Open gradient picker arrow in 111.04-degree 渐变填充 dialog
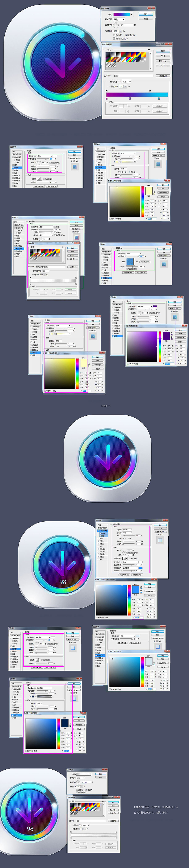 point(90,774)
